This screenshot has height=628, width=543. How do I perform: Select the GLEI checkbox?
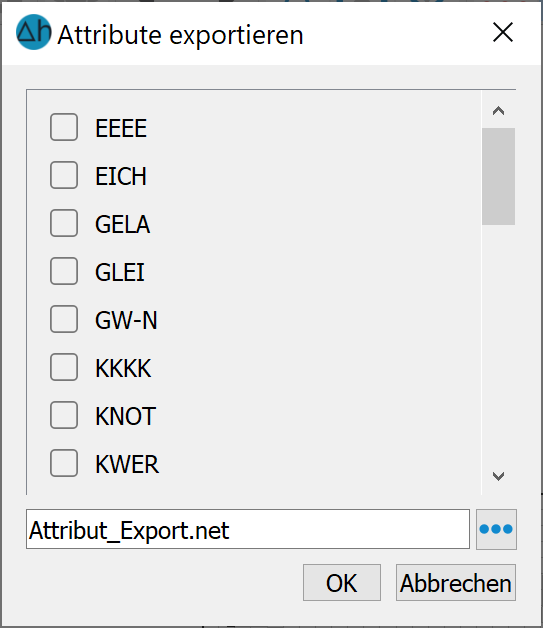click(x=64, y=271)
